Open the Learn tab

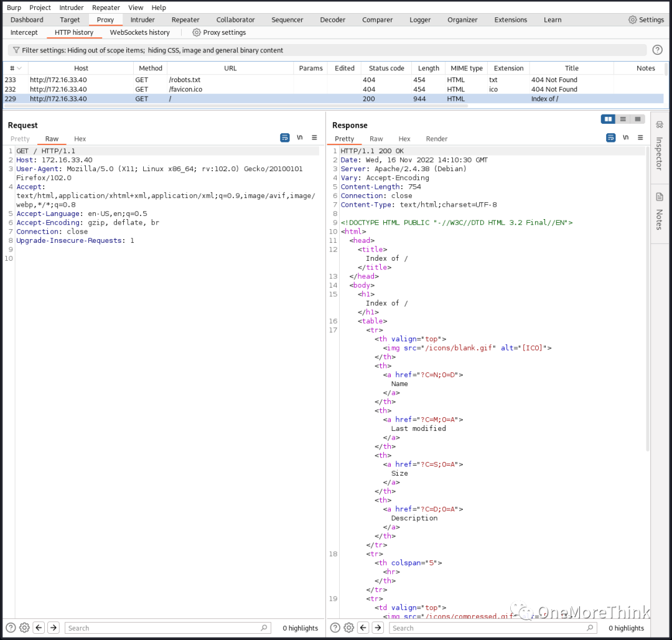tap(553, 20)
